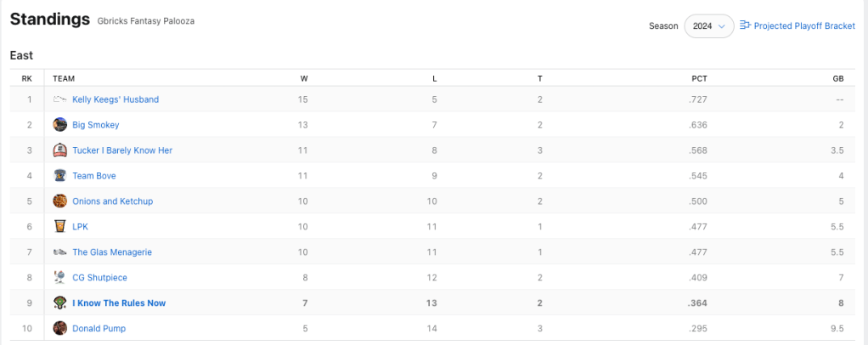868x345 pixels.
Task: Click the GB column header
Action: [837, 78]
